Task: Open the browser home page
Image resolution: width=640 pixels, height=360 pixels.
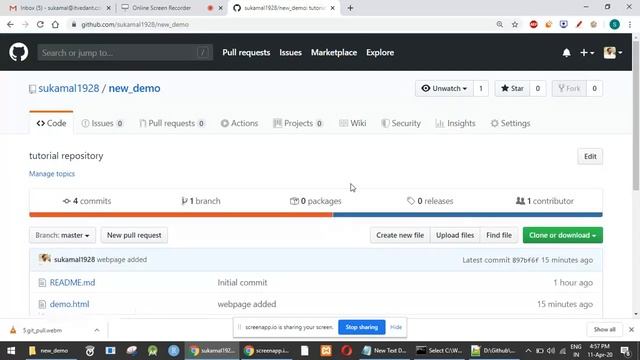Action: tap(55, 24)
